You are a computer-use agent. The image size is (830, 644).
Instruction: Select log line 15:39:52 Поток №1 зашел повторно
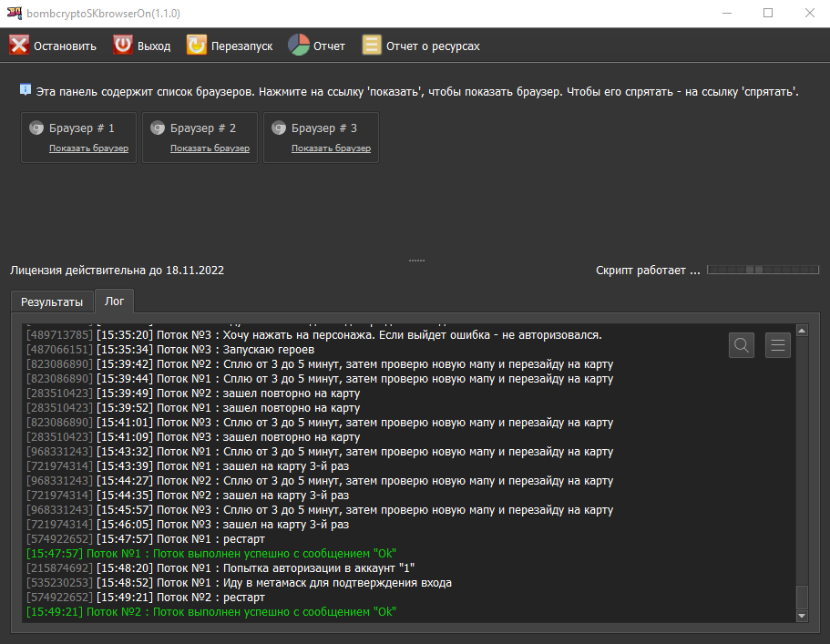point(193,408)
